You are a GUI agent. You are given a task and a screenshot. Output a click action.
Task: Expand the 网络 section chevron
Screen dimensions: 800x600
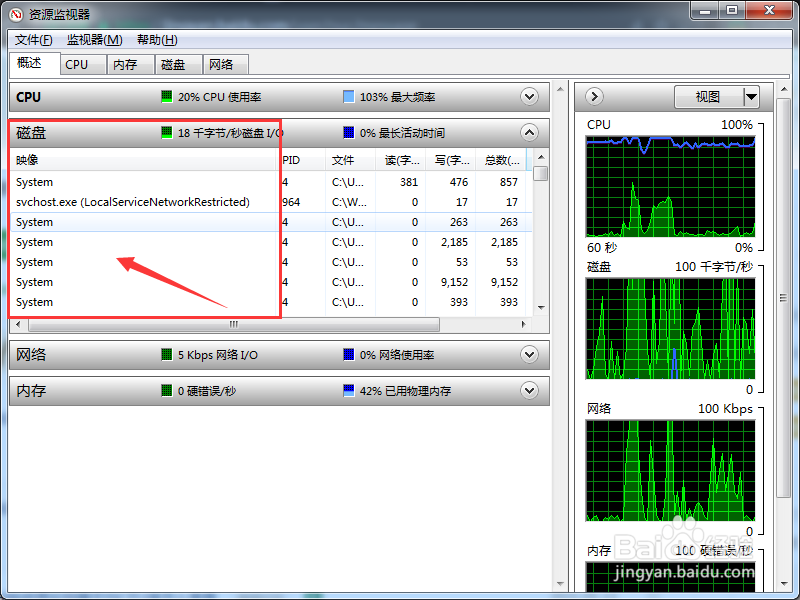tap(529, 354)
